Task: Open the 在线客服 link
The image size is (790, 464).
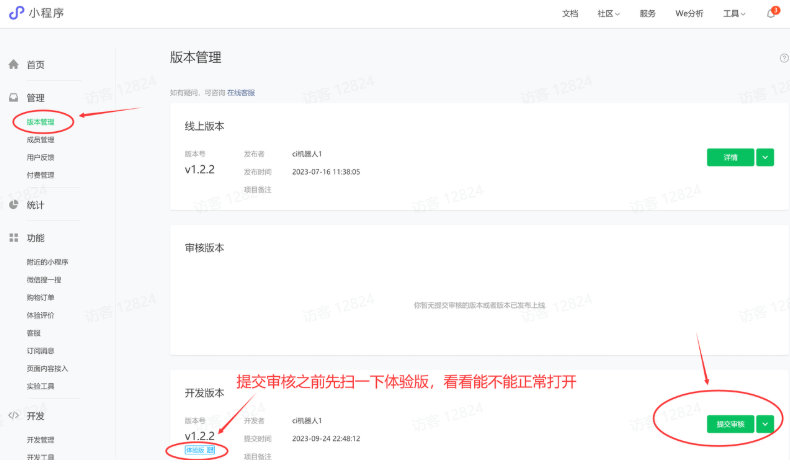Action: pos(241,93)
